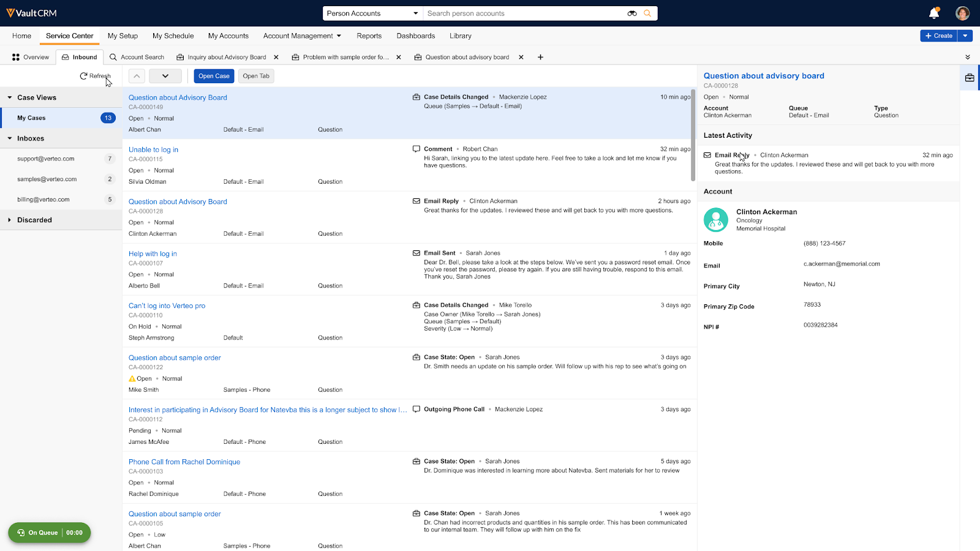This screenshot has width=980, height=551.
Task: Open the Create button dropdown arrow
Action: click(965, 36)
